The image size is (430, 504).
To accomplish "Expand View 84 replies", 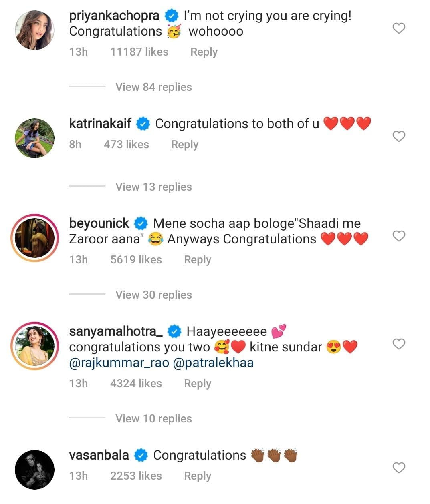I will [153, 87].
